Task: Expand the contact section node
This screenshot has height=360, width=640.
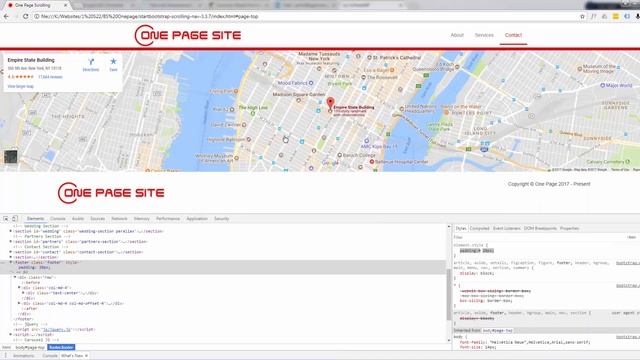Action: [x=11, y=252]
